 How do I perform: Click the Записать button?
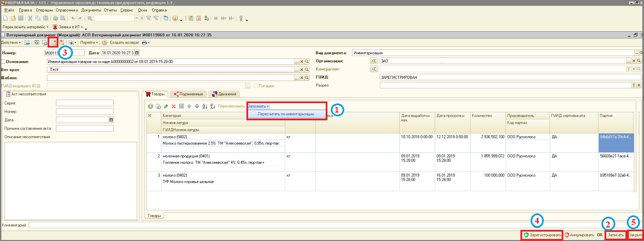tap(616, 235)
